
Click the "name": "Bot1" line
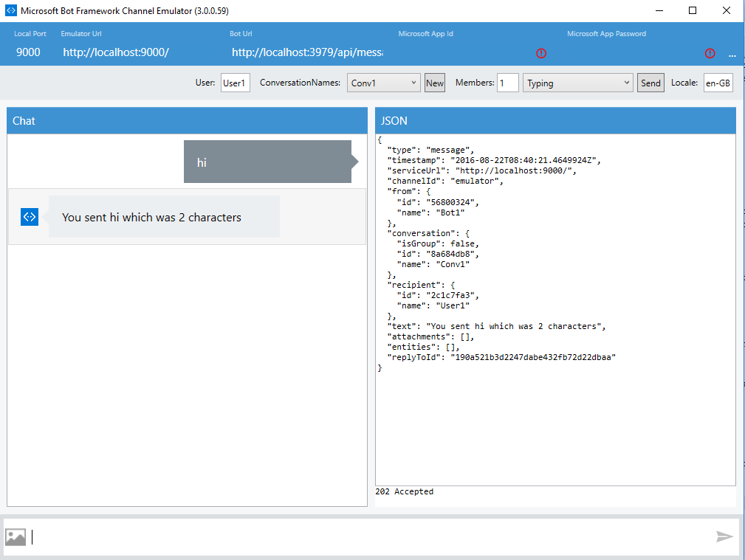430,212
